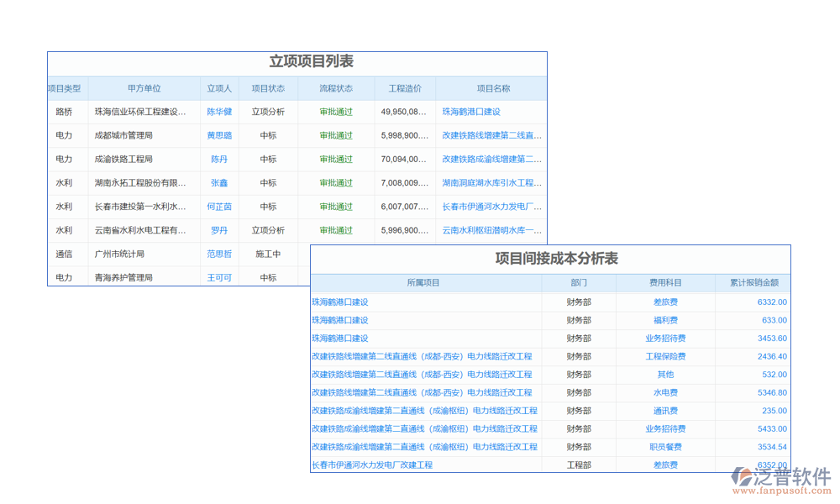
Task: Click the 项目名称 column header
Action: (493, 88)
